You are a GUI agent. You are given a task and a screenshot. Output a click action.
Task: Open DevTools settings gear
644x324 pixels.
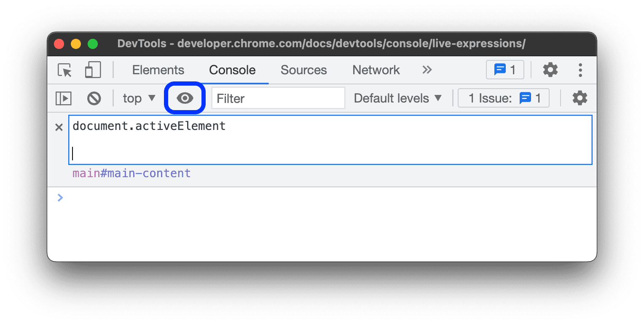[x=550, y=70]
